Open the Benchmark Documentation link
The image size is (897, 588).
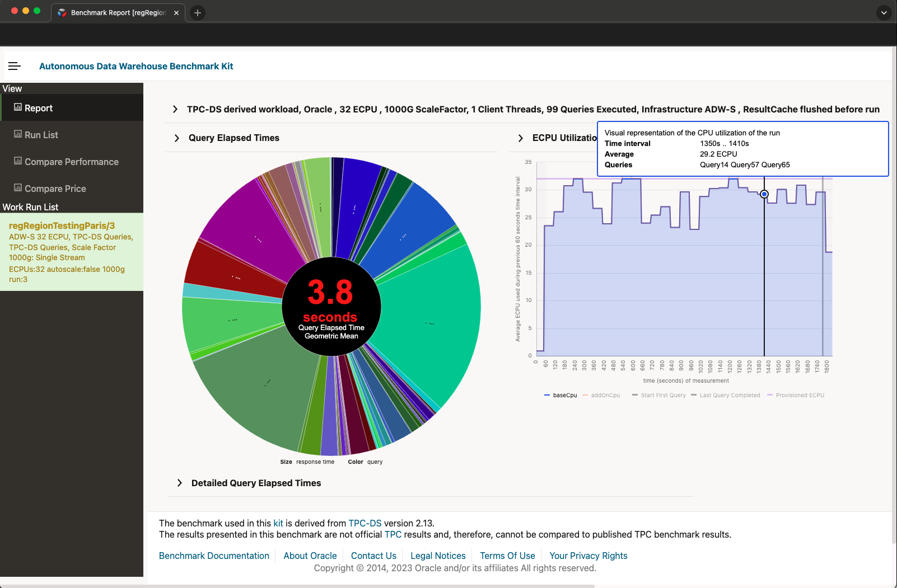tap(214, 556)
